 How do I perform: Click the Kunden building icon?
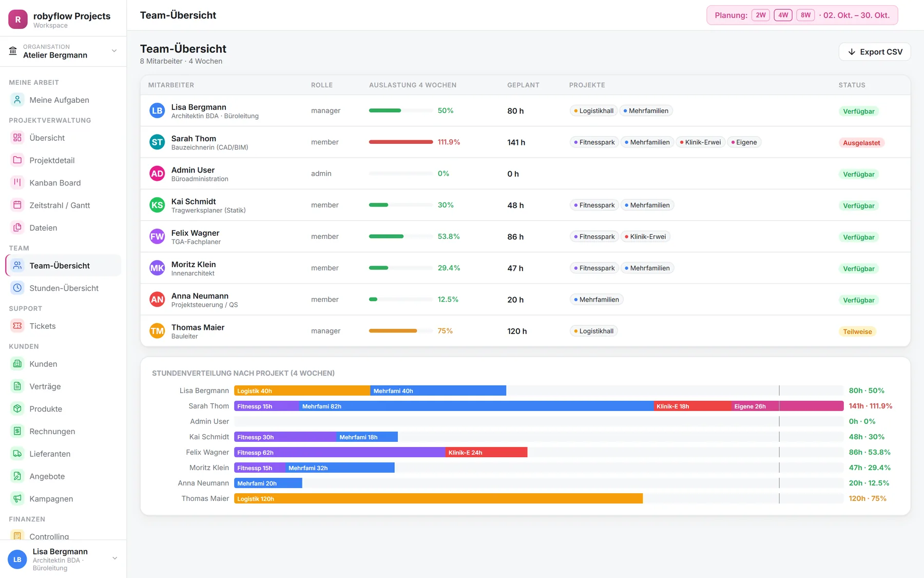pyautogui.click(x=17, y=364)
